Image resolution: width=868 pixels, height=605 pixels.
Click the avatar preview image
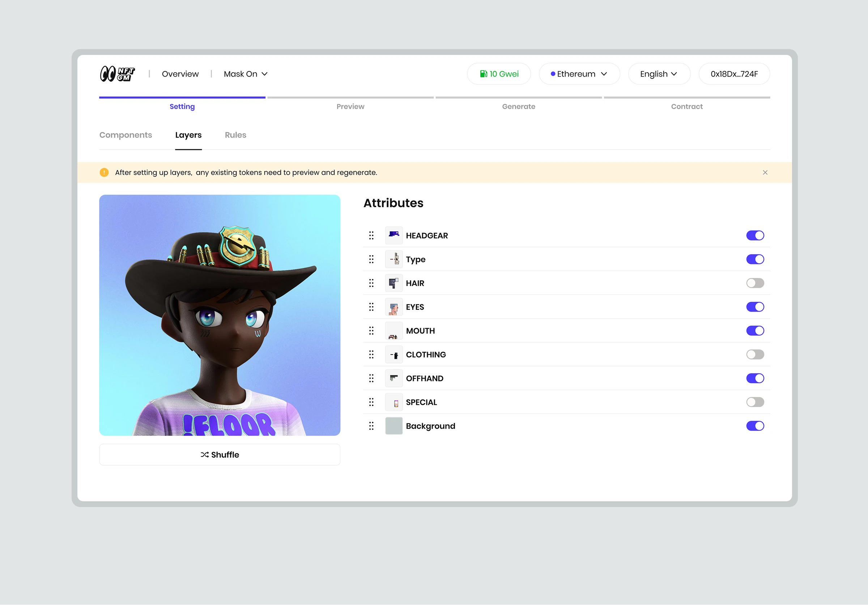pos(220,315)
